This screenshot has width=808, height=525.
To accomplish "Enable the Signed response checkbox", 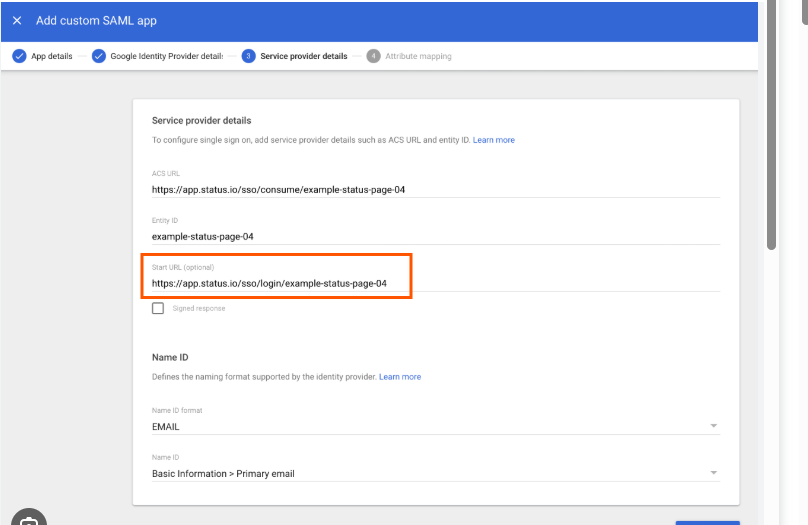I will tap(158, 308).
